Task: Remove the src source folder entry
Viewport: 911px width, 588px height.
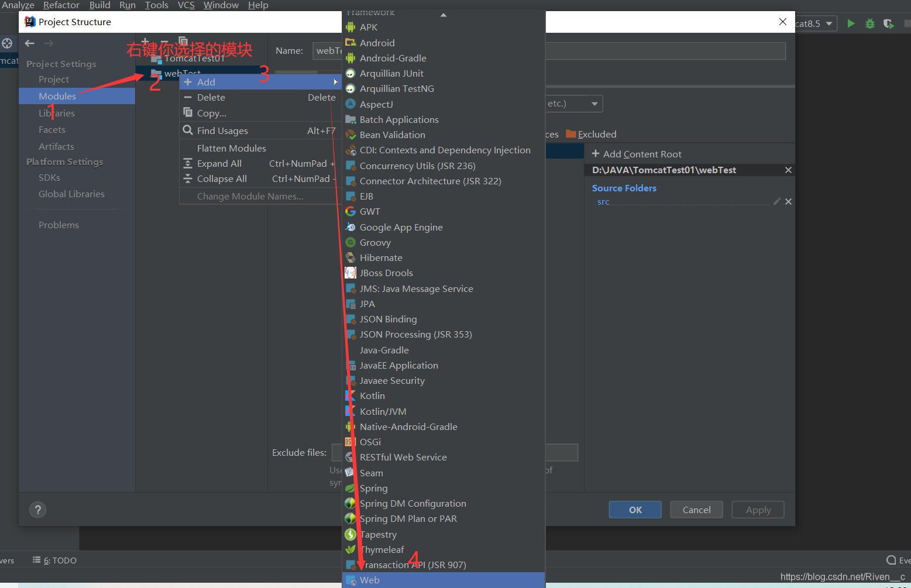Action: 788,201
